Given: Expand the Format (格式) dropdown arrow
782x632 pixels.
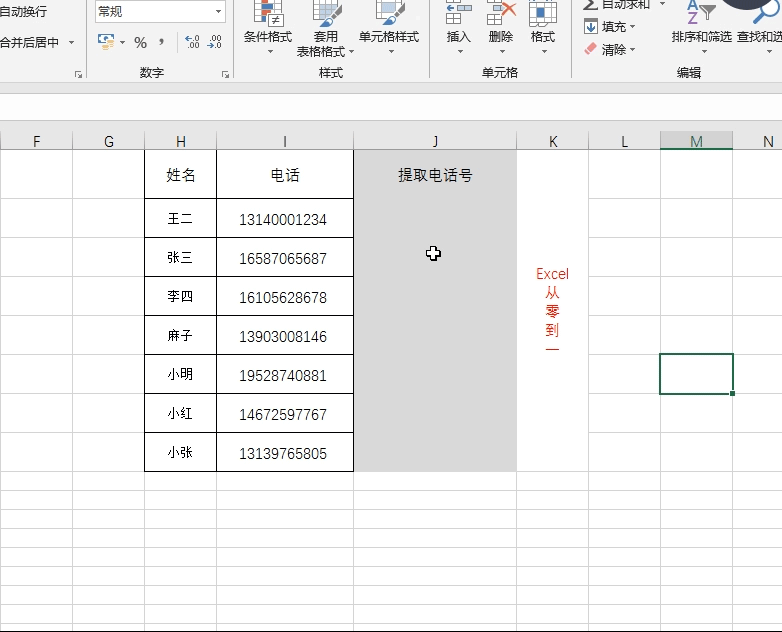Looking at the screenshot, I should tap(544, 51).
